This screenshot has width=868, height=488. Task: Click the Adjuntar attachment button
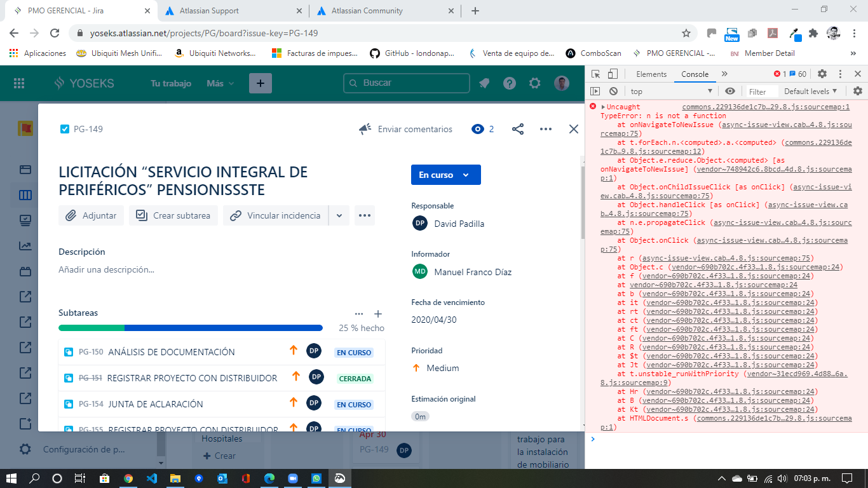click(90, 215)
